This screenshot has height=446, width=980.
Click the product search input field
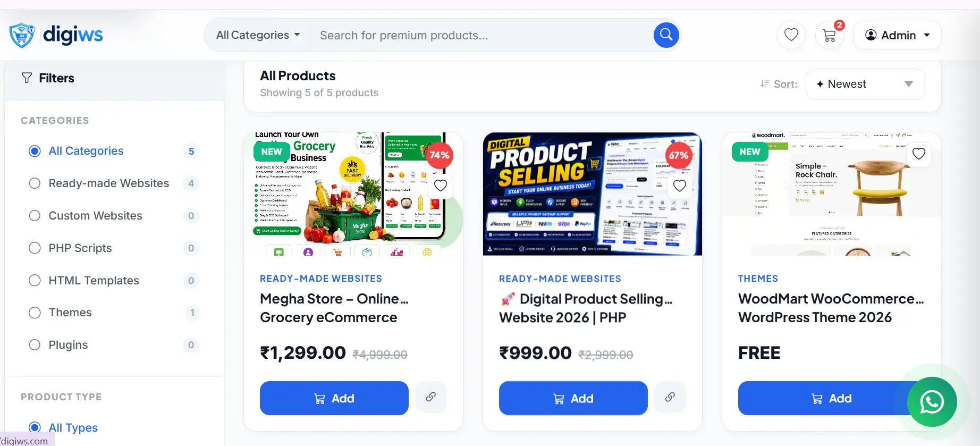(481, 35)
